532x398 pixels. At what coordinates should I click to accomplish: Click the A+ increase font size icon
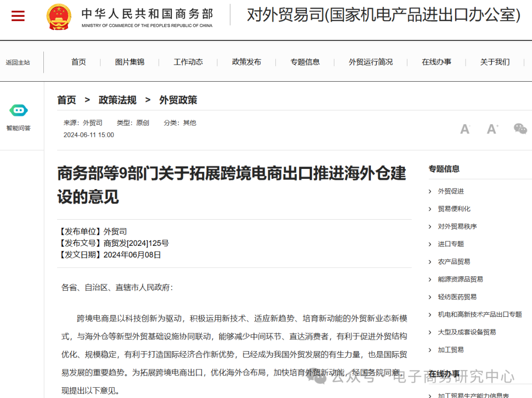click(x=492, y=129)
